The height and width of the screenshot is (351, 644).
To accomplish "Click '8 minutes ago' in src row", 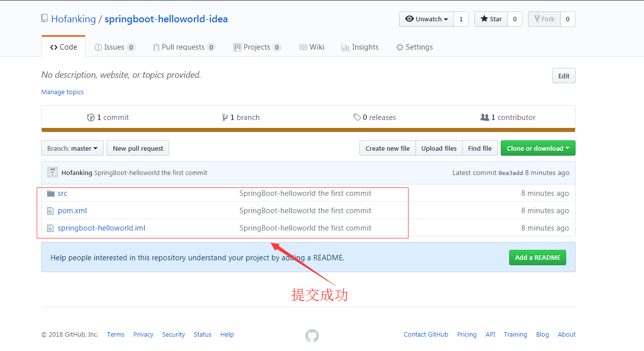I will (545, 193).
